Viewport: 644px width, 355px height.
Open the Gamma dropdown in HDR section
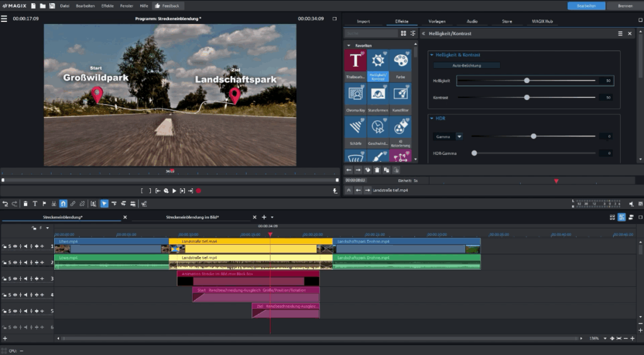click(x=459, y=136)
